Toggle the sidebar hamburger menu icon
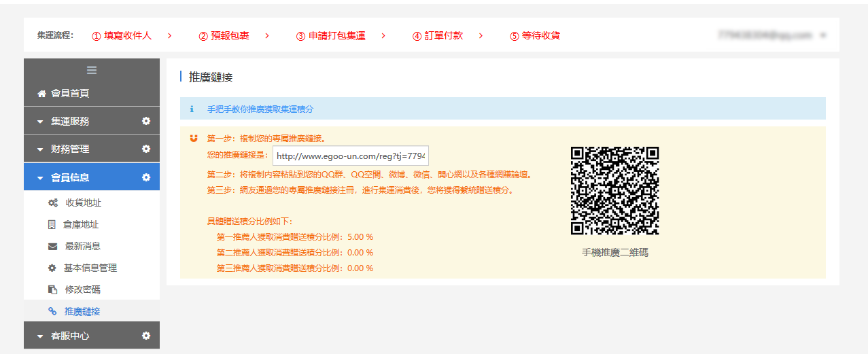The height and width of the screenshot is (354, 868). click(92, 70)
